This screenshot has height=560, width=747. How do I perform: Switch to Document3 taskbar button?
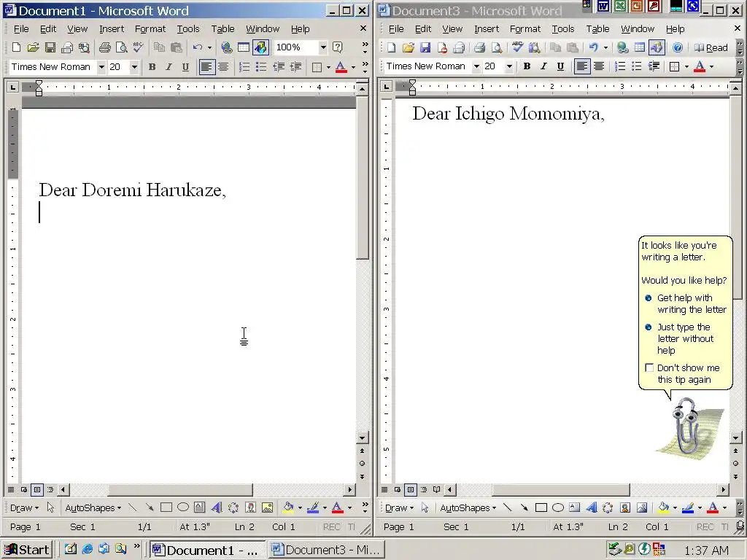[x=326, y=550]
